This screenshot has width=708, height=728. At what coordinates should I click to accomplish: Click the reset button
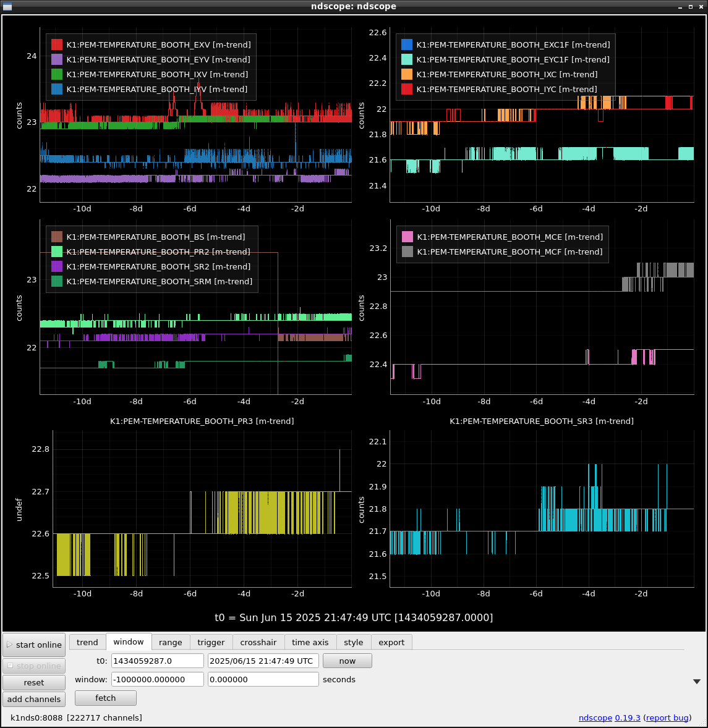pos(34,682)
